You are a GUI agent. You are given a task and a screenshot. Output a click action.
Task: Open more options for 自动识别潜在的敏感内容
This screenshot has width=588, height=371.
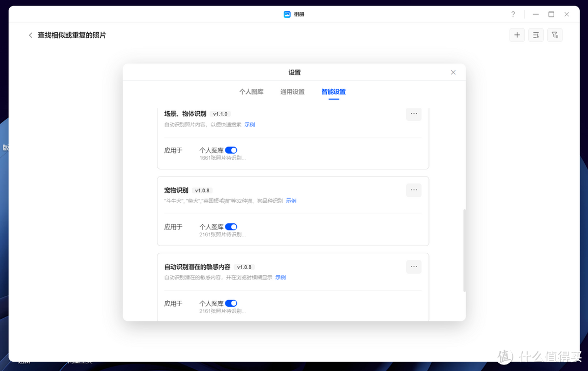coord(414,266)
